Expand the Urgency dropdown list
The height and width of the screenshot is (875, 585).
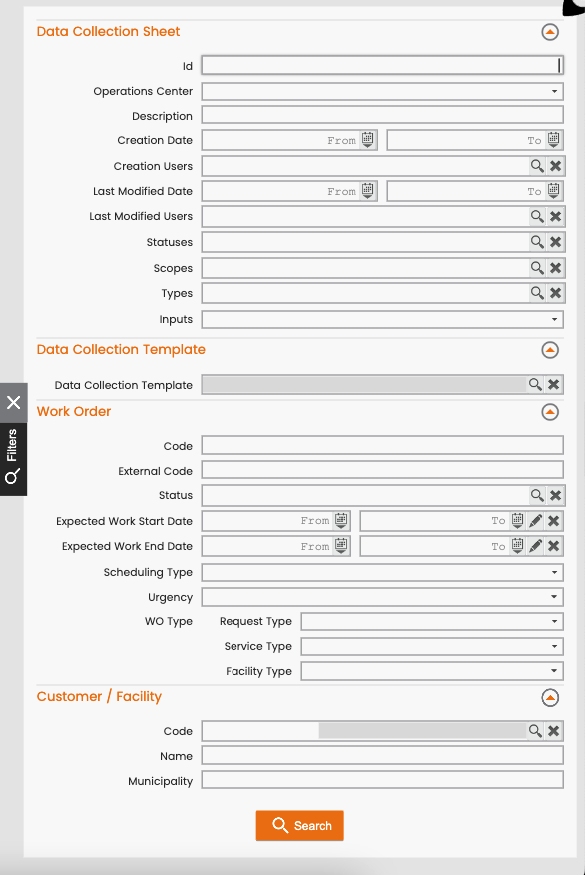(382, 597)
